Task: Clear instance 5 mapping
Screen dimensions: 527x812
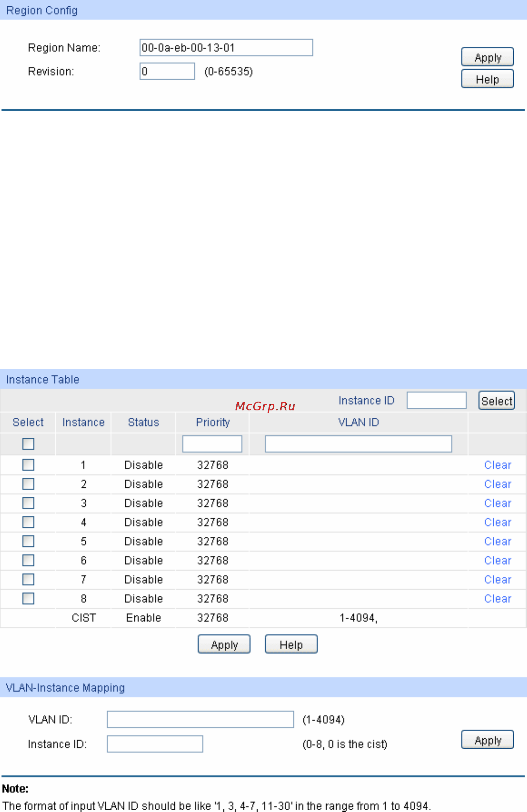Action: (498, 542)
